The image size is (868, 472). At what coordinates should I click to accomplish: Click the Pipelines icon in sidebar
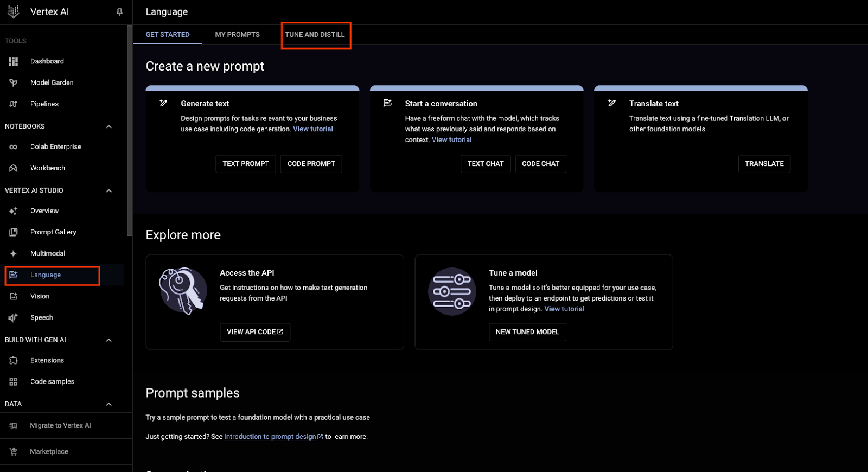tap(14, 104)
